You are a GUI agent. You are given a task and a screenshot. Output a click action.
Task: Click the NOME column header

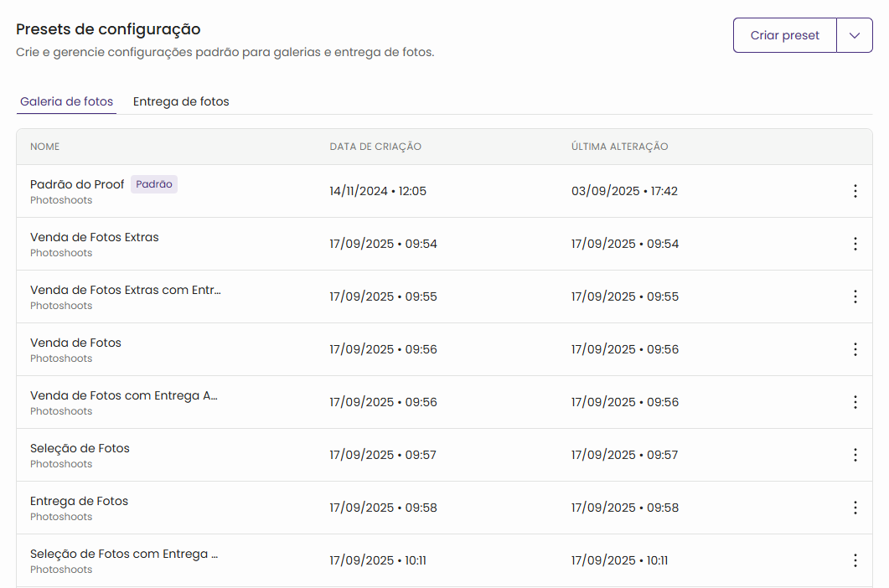point(45,147)
